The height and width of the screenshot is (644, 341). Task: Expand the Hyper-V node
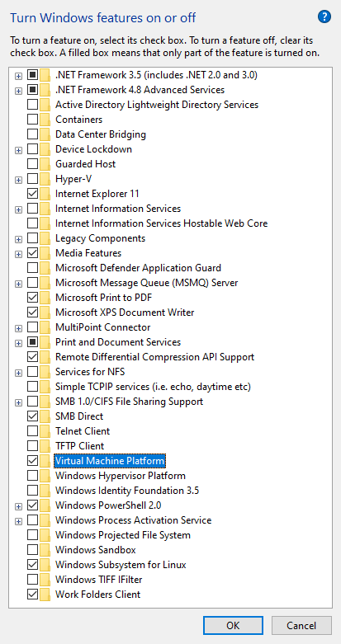pyautogui.click(x=18, y=180)
